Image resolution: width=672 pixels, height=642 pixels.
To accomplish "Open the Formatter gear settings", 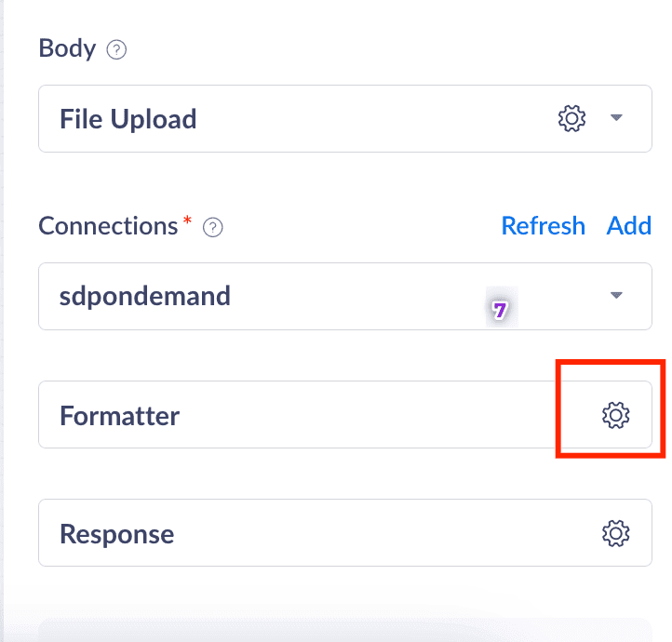I will (615, 415).
